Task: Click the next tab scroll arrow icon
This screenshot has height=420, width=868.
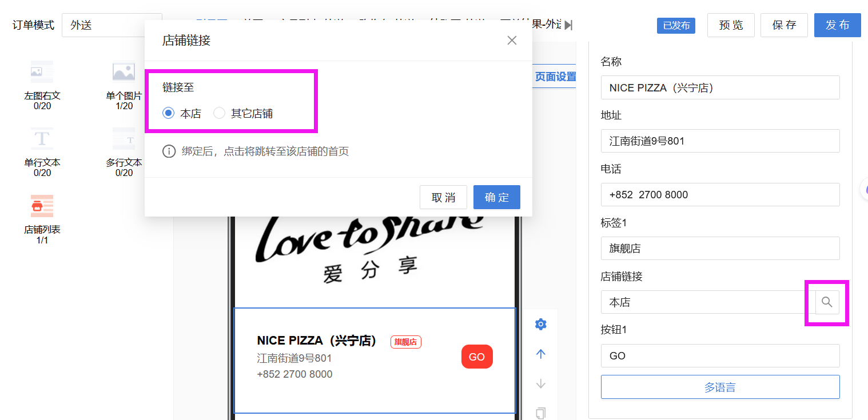Action: tap(568, 25)
